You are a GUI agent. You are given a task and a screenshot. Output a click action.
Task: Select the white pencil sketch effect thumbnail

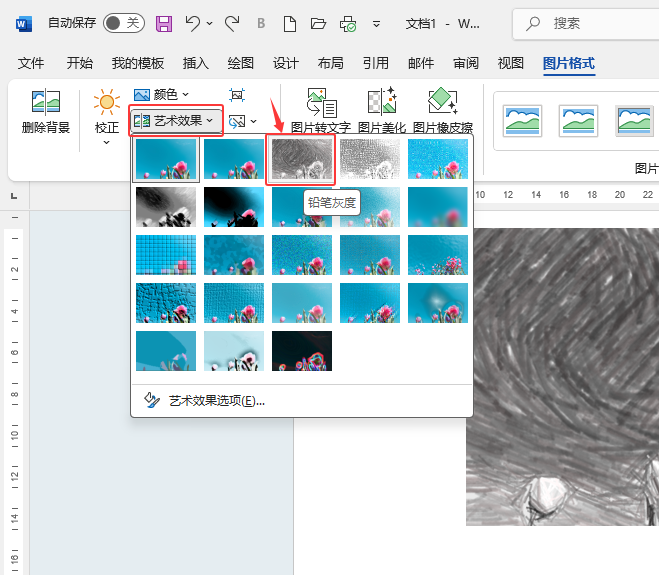370,159
